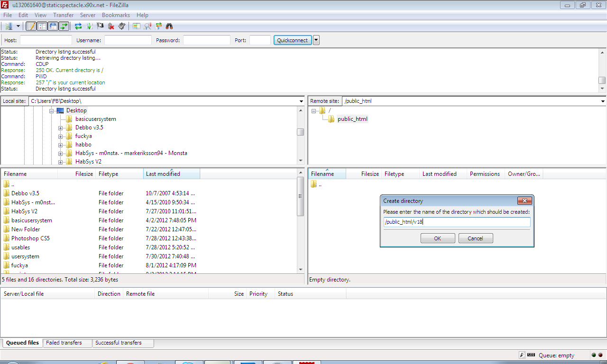Image resolution: width=607 pixels, height=364 pixels.
Task: Open the Transfer menu
Action: click(x=63, y=15)
